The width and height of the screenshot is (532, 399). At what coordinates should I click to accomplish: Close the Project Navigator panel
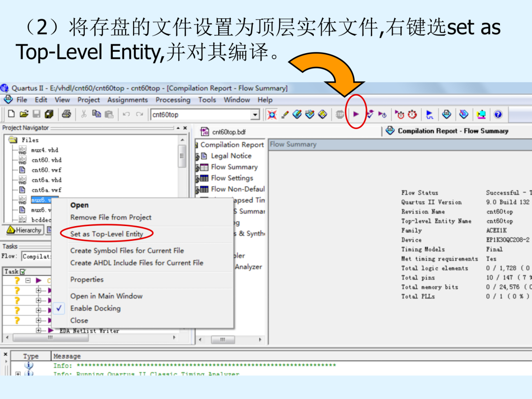point(185,128)
